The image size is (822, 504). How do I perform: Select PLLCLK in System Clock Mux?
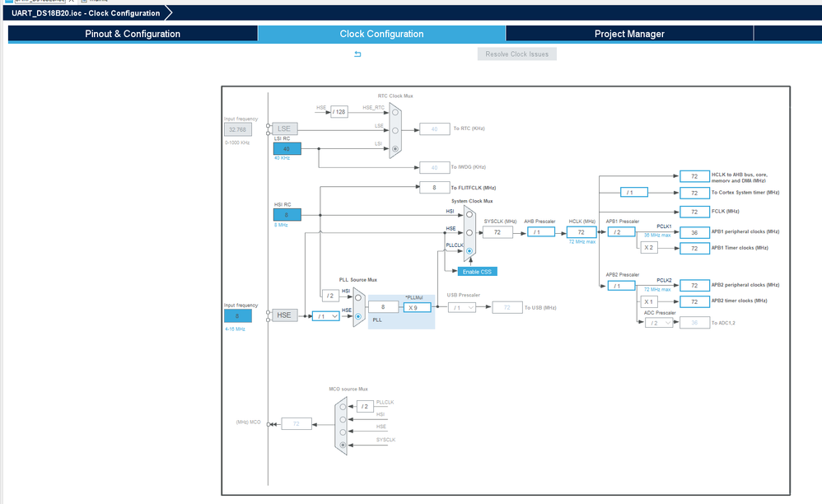point(469,251)
